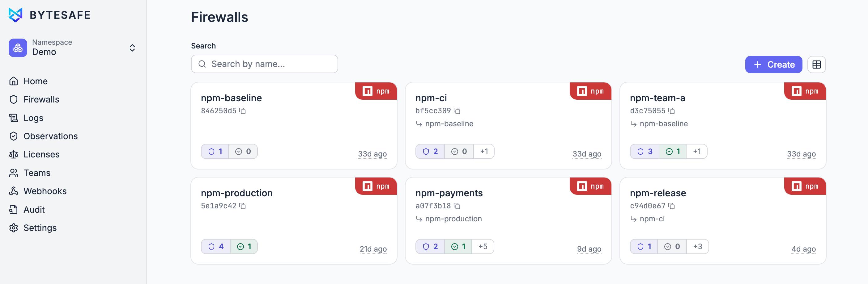Click the +1 badge on npm-ci
Image resolution: width=868 pixels, height=284 pixels.
(x=484, y=152)
